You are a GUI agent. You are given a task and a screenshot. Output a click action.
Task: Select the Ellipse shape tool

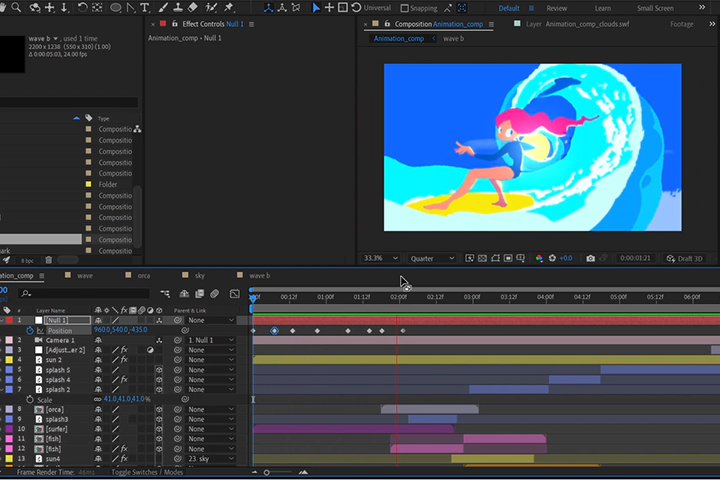116,7
